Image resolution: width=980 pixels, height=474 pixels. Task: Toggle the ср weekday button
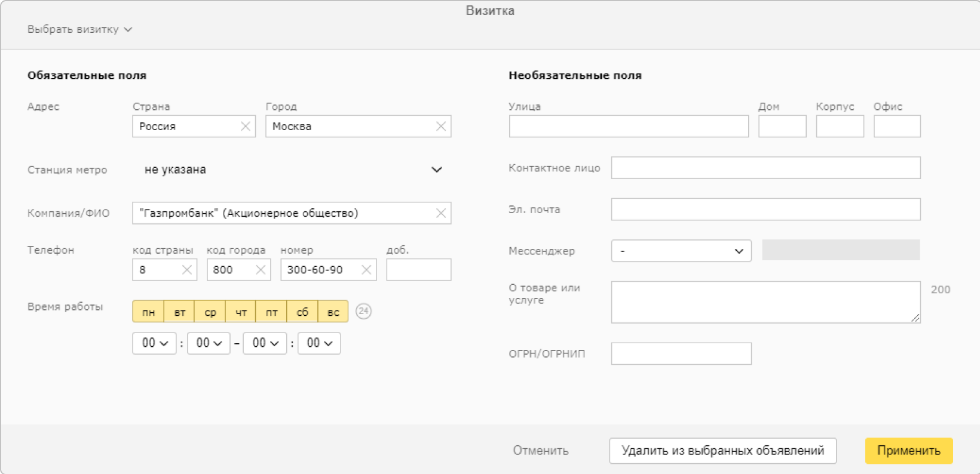[x=210, y=312]
